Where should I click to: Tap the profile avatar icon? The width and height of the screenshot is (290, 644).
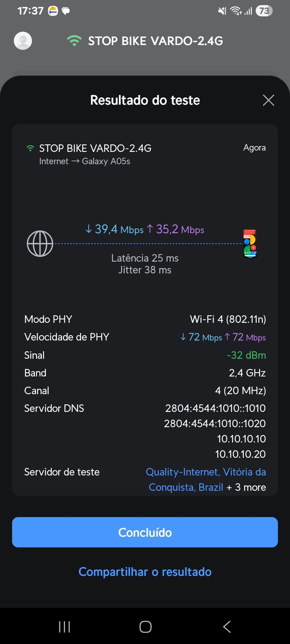(23, 41)
